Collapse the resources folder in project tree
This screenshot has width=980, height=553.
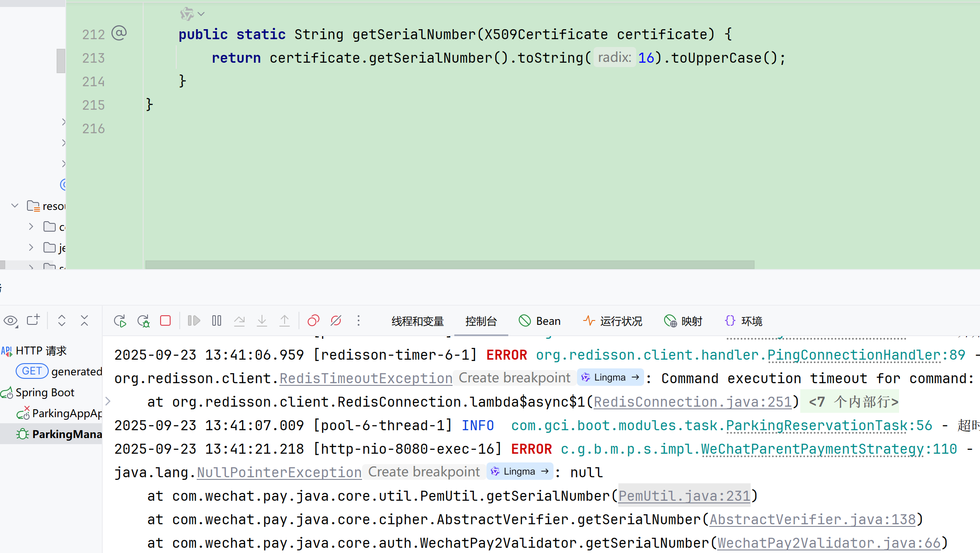[x=15, y=206]
